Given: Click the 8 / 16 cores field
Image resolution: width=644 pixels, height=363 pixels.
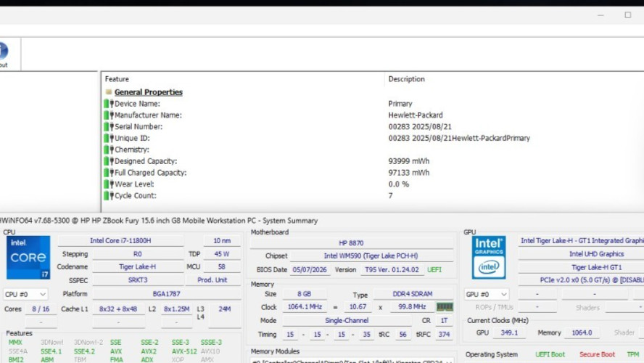Looking at the screenshot, I should point(41,309).
